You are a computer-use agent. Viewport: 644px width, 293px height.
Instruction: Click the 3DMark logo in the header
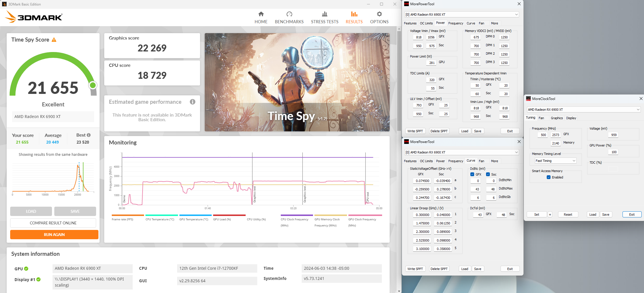[x=34, y=17]
